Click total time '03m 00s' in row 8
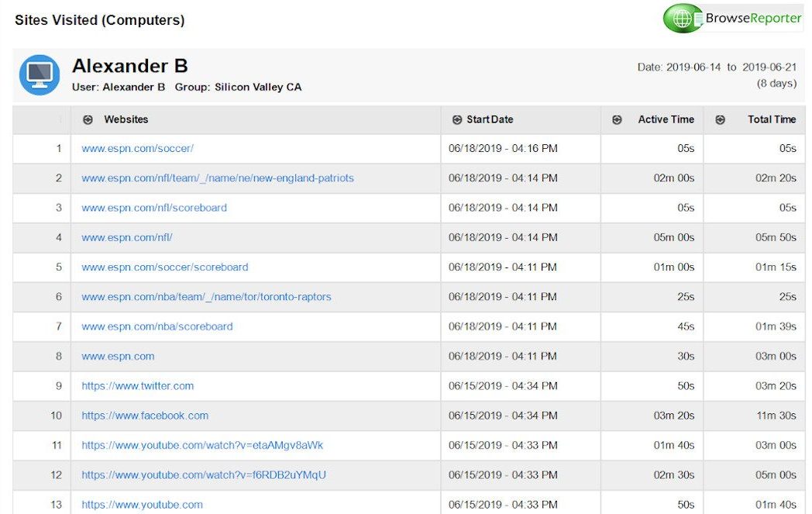This screenshot has height=514, width=812. click(776, 356)
